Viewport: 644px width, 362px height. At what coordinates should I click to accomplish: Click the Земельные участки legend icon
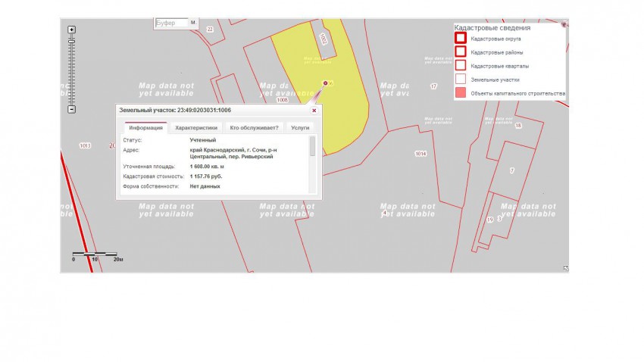tap(460, 80)
